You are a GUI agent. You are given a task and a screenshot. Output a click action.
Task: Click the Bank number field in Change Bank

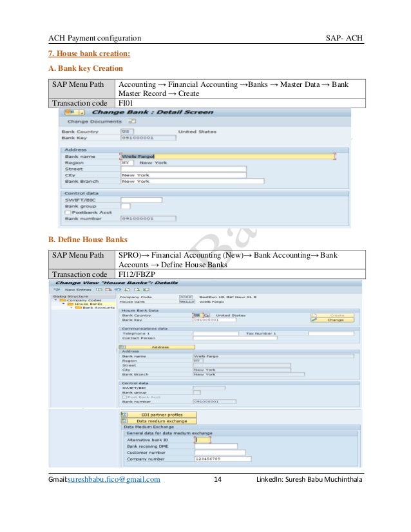pyautogui.click(x=149, y=218)
